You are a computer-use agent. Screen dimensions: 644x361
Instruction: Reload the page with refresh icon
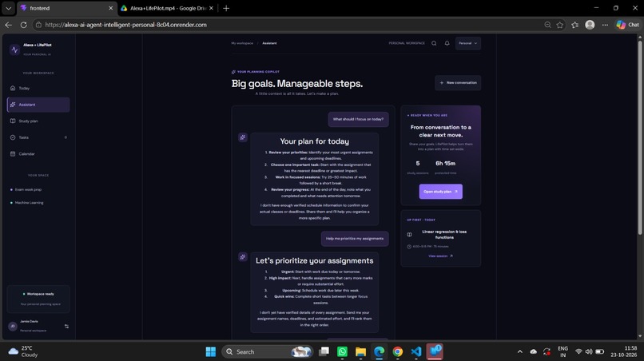pos(23,25)
